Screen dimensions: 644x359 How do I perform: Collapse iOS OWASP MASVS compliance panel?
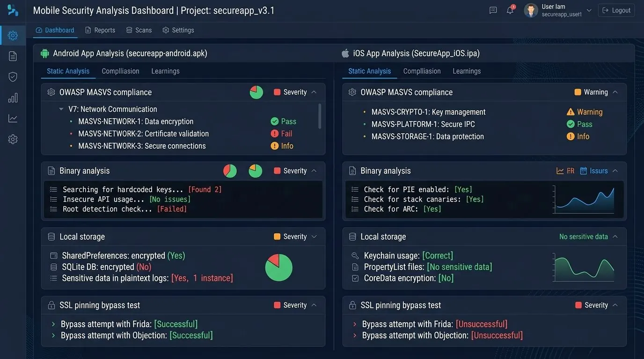pyautogui.click(x=615, y=92)
